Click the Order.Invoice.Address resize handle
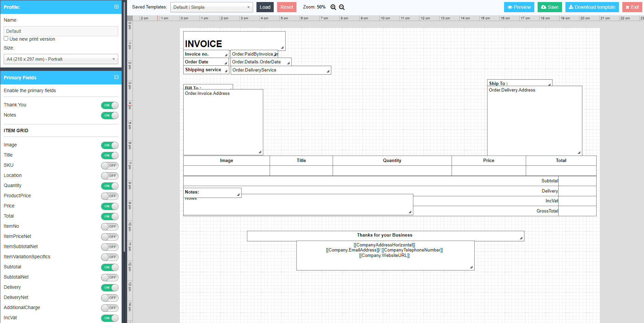Viewport: 644px width, 323px height. click(260, 152)
